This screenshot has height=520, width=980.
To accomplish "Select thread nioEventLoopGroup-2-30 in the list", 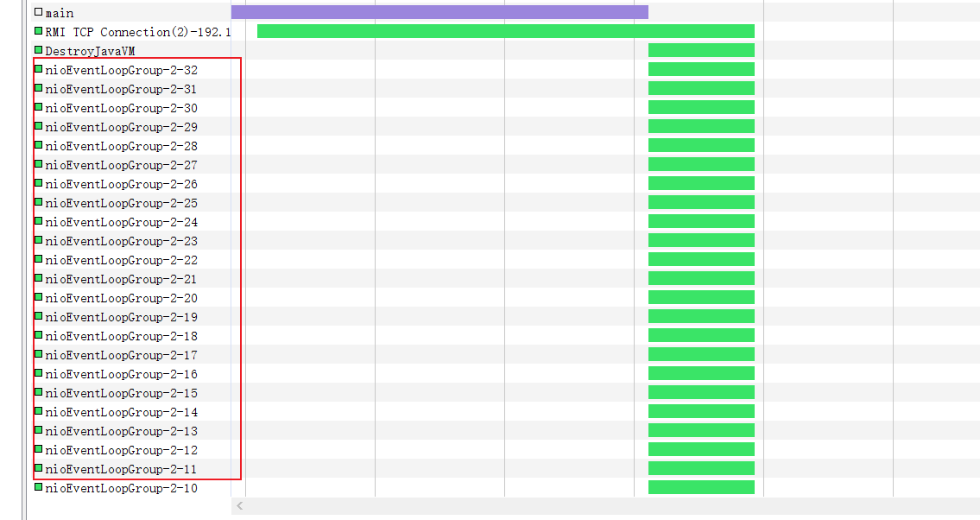I will tap(121, 108).
